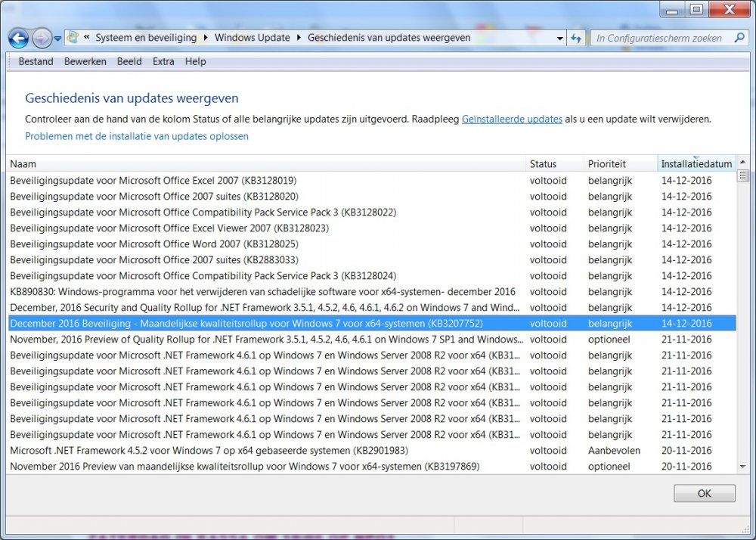Click the Forward navigation arrow button
The width and height of the screenshot is (756, 540).
click(x=42, y=38)
